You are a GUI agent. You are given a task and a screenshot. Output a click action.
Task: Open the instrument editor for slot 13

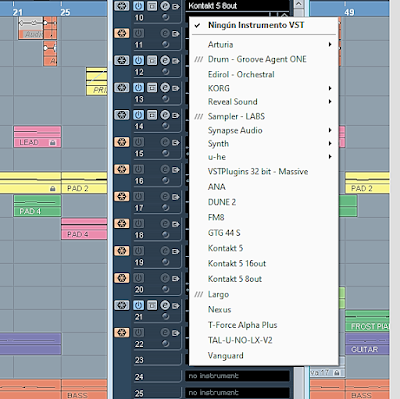[165, 88]
